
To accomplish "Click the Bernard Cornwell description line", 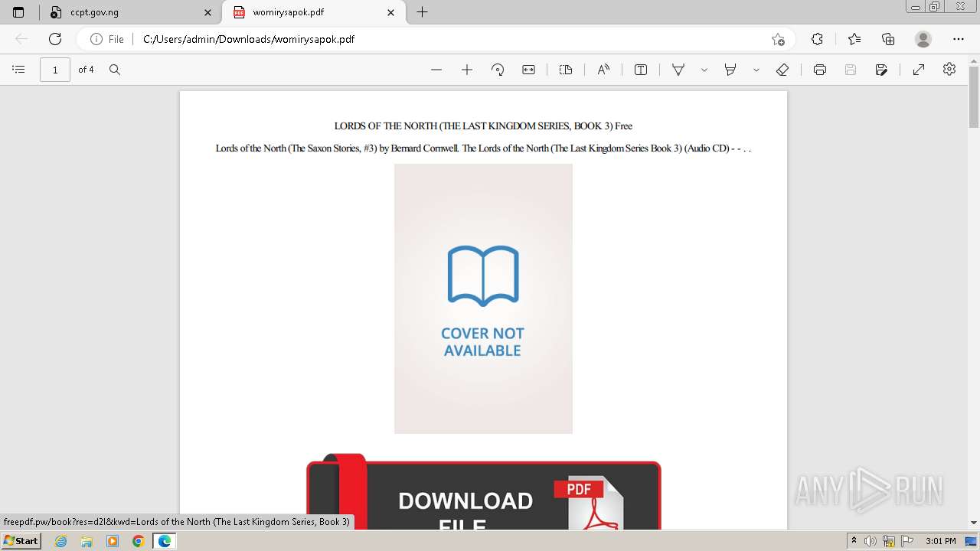I will 483,148.
